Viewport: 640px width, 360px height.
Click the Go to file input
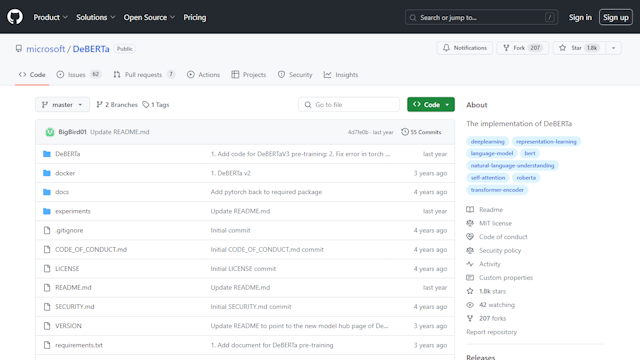pyautogui.click(x=349, y=104)
